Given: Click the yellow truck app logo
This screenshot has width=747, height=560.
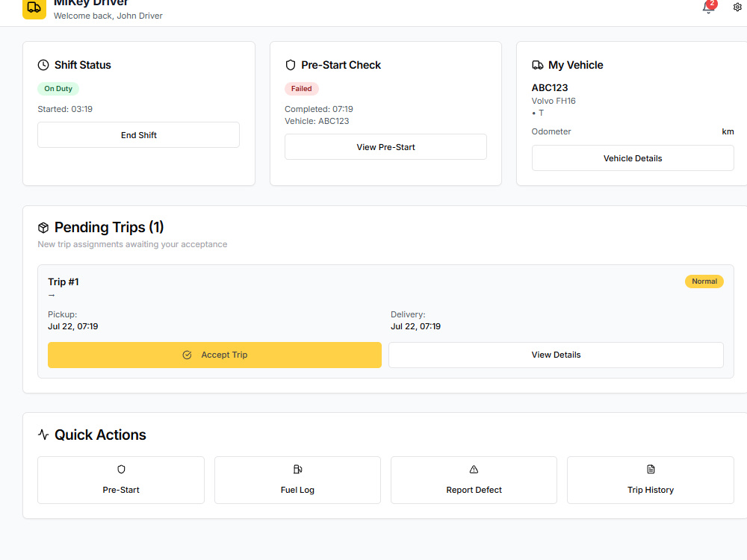Looking at the screenshot, I should pos(34,8).
